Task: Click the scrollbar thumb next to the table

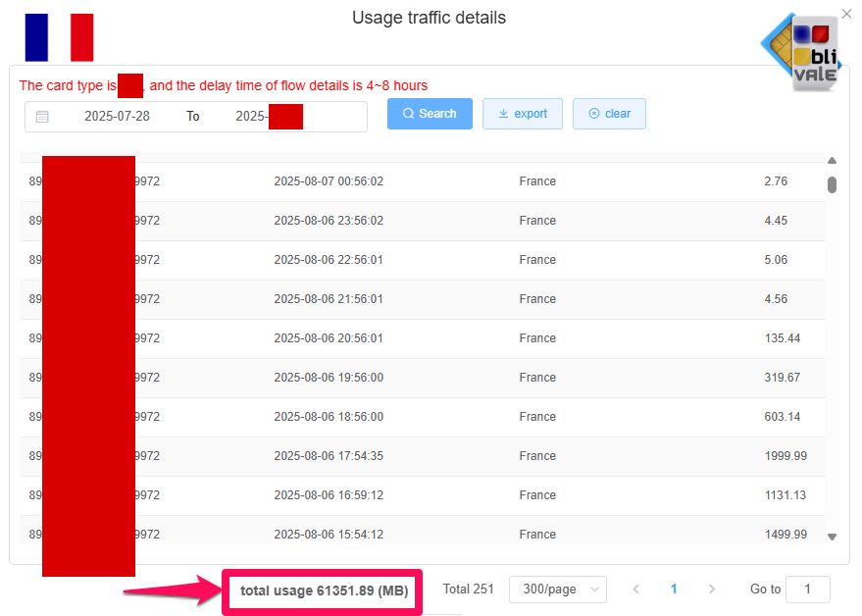Action: tap(832, 182)
